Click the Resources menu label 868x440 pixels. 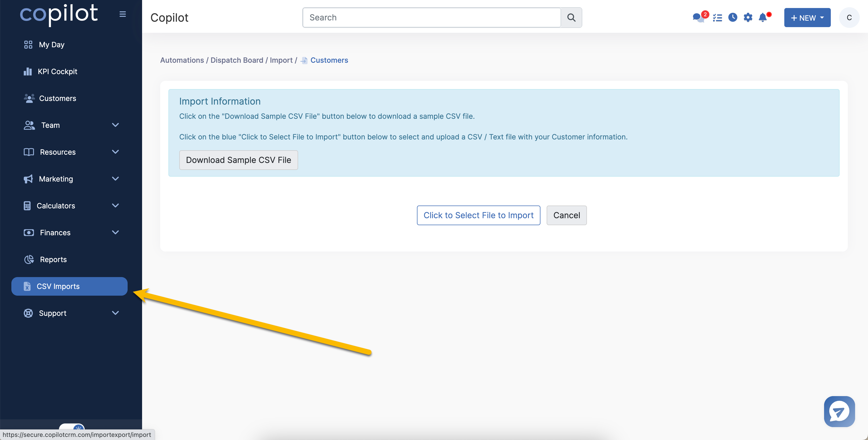click(58, 152)
